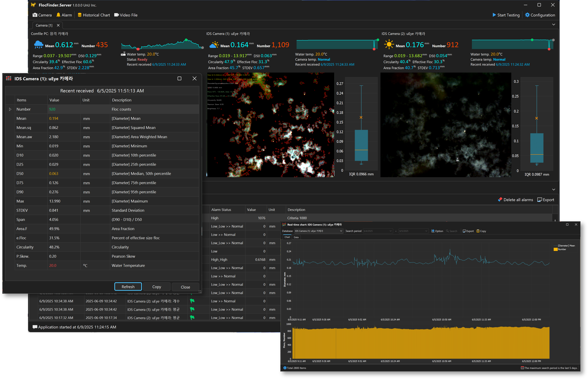Click the Alarm bell icon
Screen dimensions: 588x379
click(59, 15)
